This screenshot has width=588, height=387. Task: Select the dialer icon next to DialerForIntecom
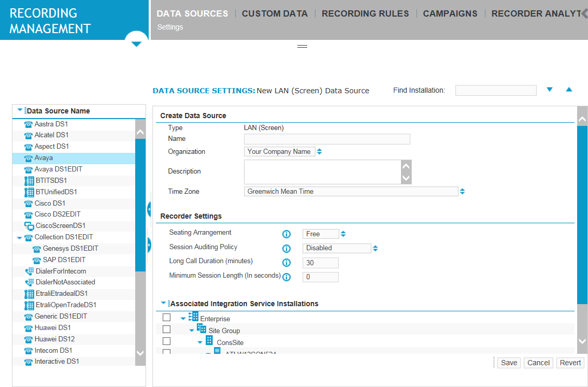coord(30,271)
